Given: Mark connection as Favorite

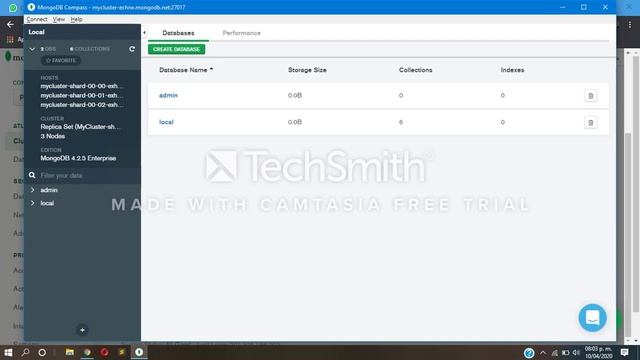Looking at the screenshot, I should (x=61, y=60).
